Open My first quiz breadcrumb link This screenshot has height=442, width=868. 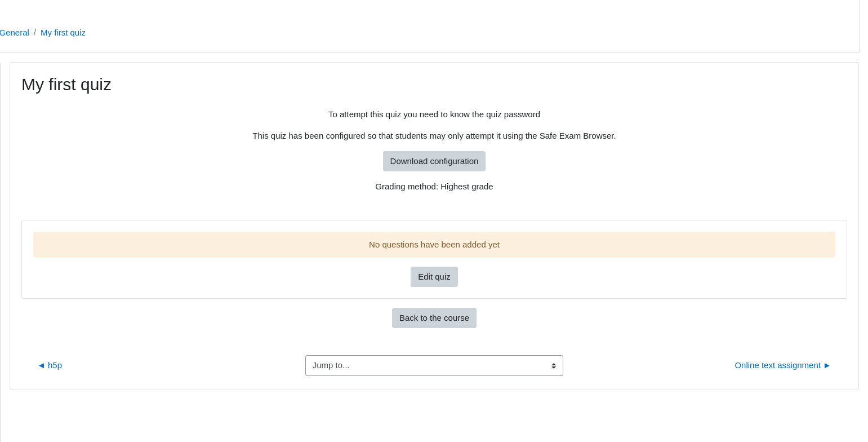click(x=63, y=33)
